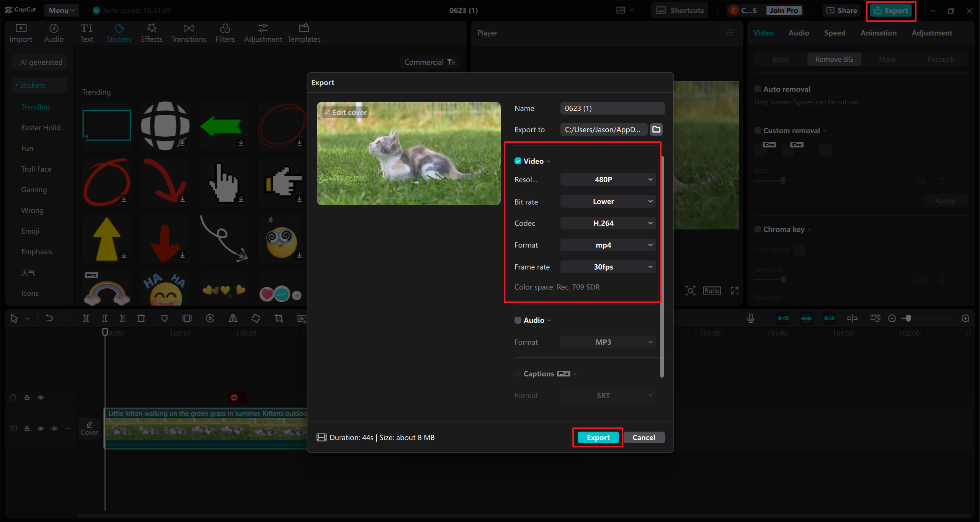Click the folder icon next to Export to
980x522 pixels.
click(656, 129)
